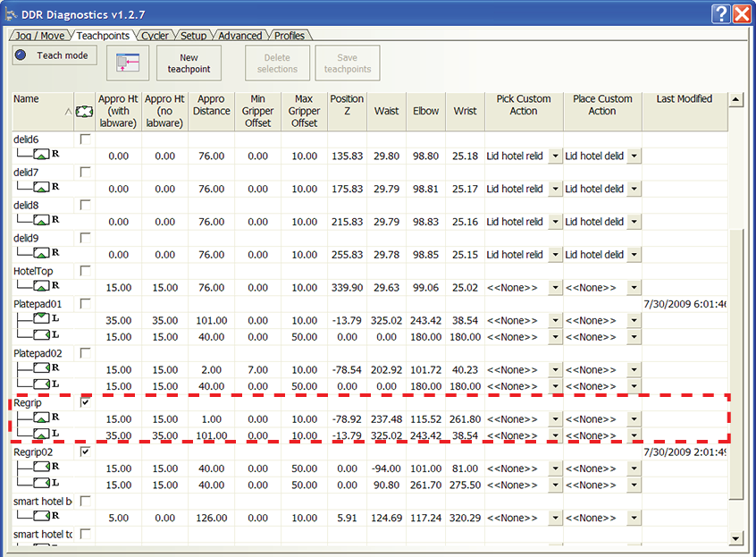This screenshot has width=756, height=557.
Task: Click the labware icon in header column
Action: click(x=83, y=112)
